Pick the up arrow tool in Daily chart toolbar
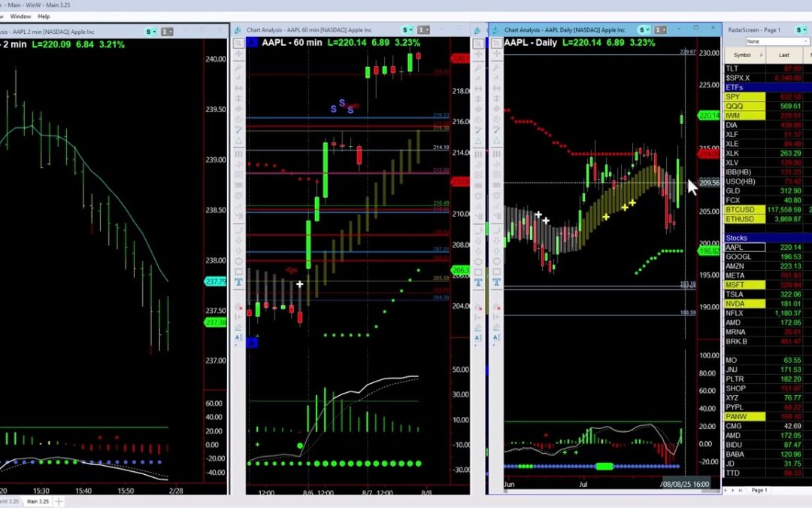The image size is (812, 508). pos(496,251)
